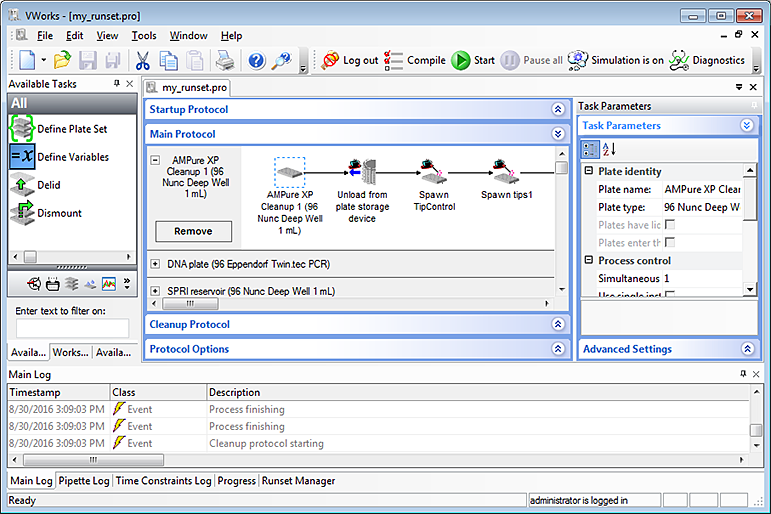Click the Unload from plate storage device icon
The width and height of the screenshot is (771, 514).
tap(361, 170)
